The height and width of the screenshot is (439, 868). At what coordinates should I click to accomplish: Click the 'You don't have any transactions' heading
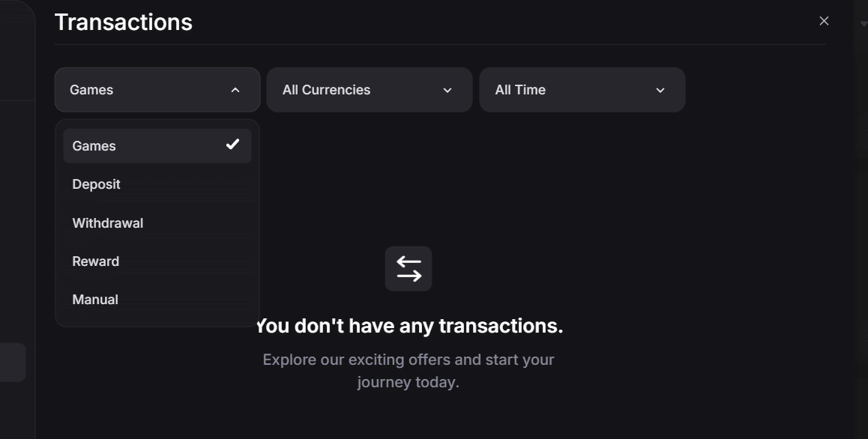[409, 325]
